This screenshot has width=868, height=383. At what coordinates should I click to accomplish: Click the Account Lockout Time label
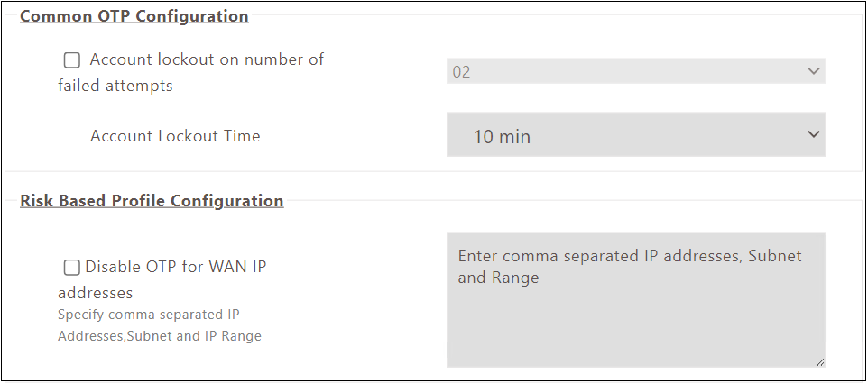point(175,136)
